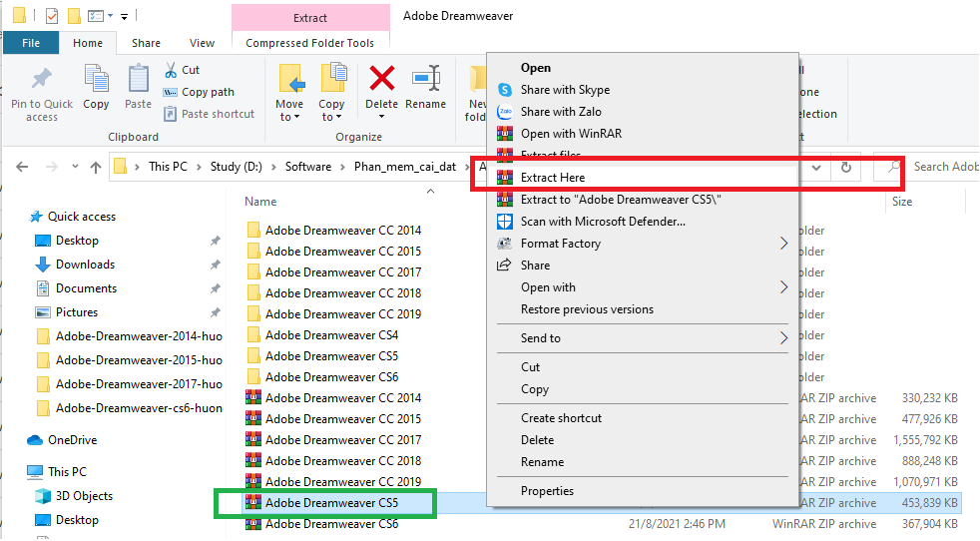Choose Extract Here from context menu
This screenshot has height=541, width=980.
pyautogui.click(x=552, y=178)
